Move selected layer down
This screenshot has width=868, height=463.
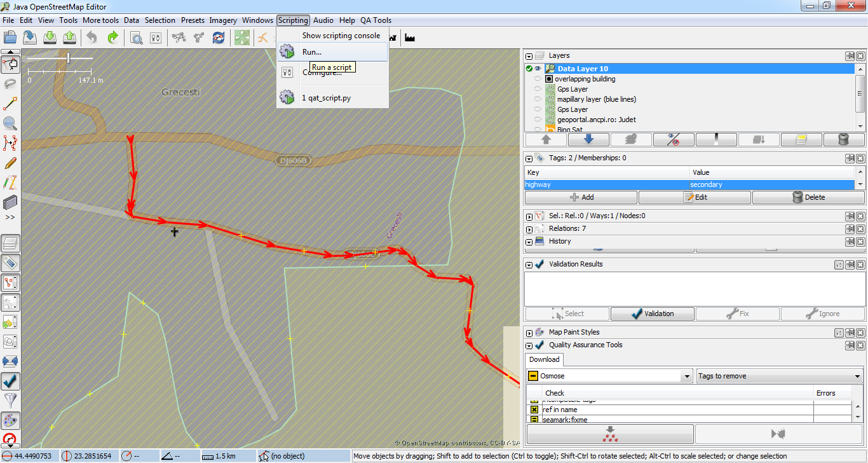pyautogui.click(x=588, y=139)
